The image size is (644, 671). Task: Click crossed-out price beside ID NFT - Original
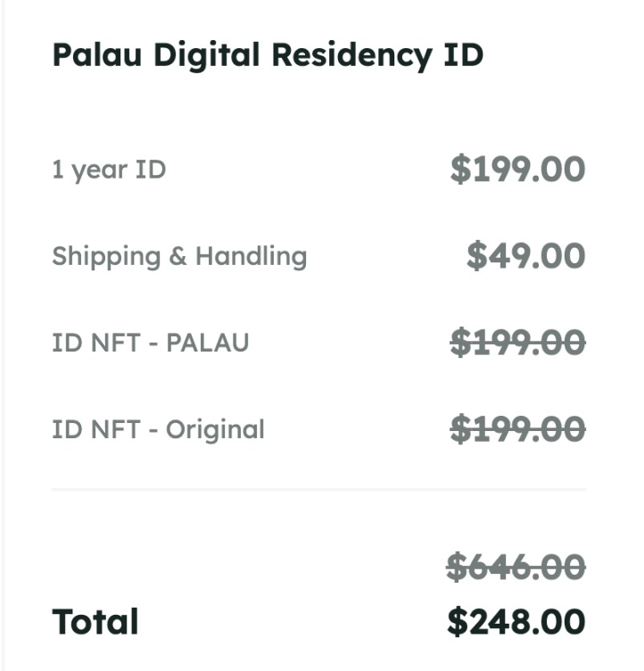(x=517, y=429)
